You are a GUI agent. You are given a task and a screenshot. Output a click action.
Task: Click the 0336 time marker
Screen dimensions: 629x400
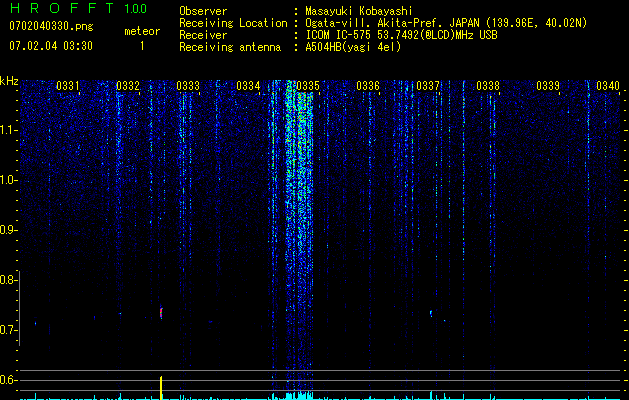pyautogui.click(x=368, y=86)
